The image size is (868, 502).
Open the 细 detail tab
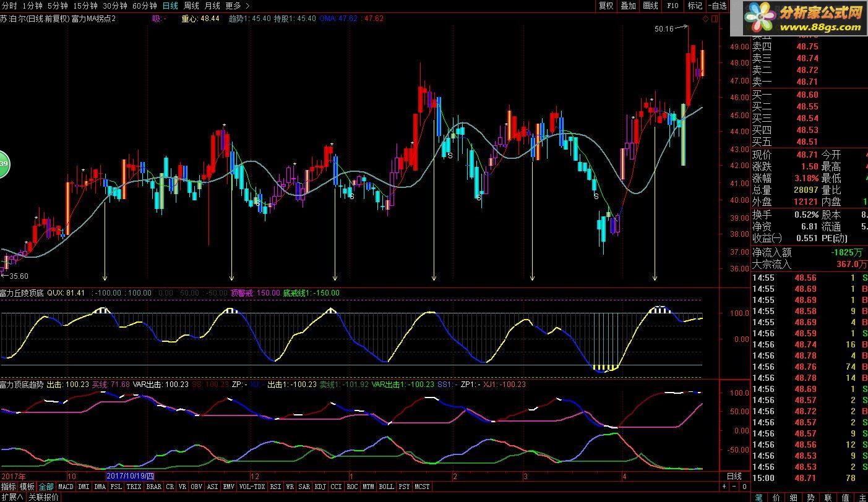click(x=794, y=497)
